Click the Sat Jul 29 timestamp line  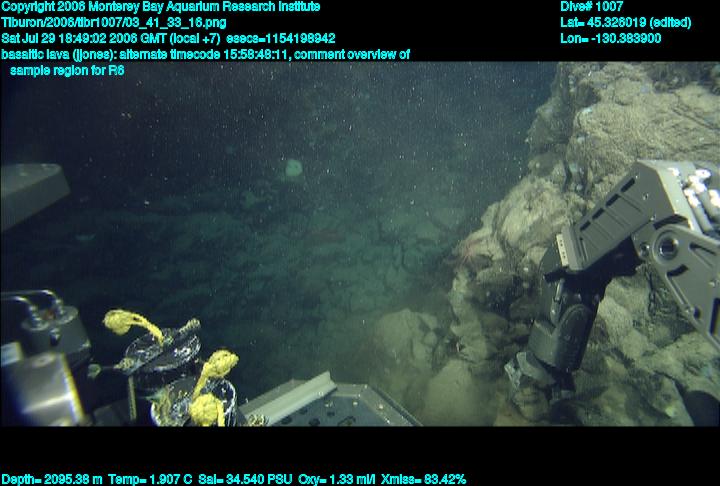pyautogui.click(x=168, y=38)
